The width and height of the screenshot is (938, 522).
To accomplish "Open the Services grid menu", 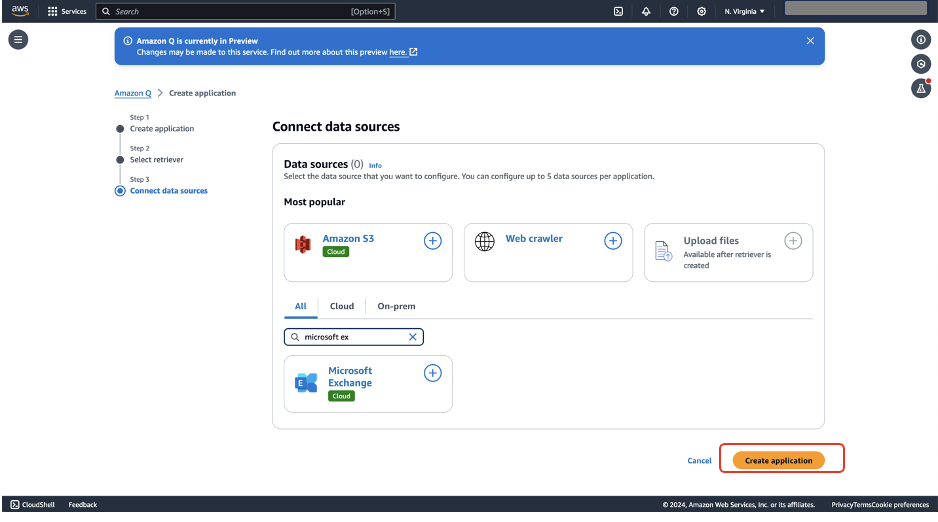I will tap(67, 11).
